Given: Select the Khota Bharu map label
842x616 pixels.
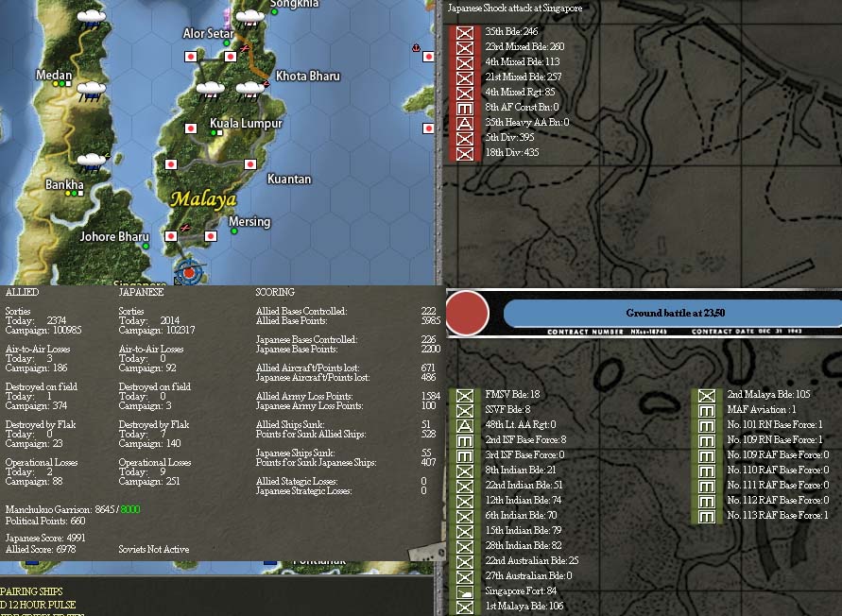Looking at the screenshot, I should click(308, 77).
